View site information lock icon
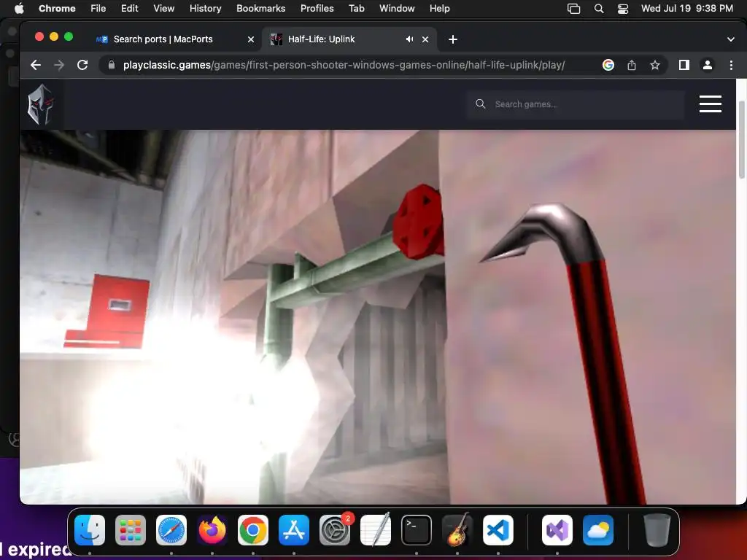Viewport: 747px width, 560px height. (112, 65)
